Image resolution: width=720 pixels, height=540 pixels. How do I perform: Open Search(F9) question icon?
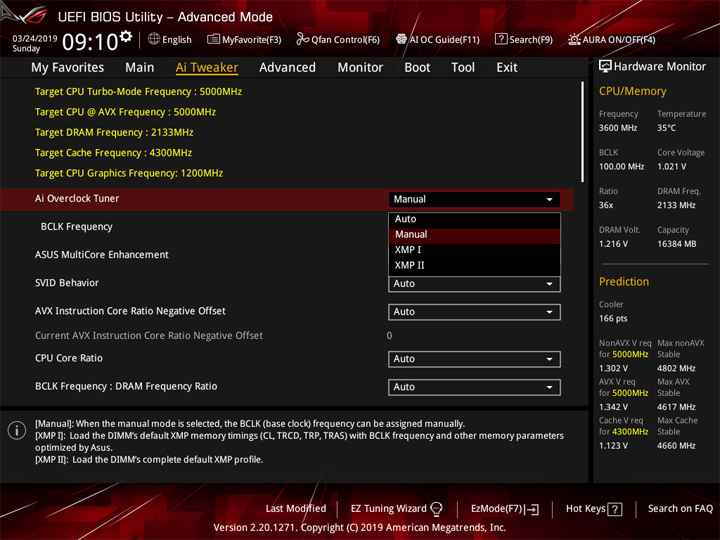[501, 39]
